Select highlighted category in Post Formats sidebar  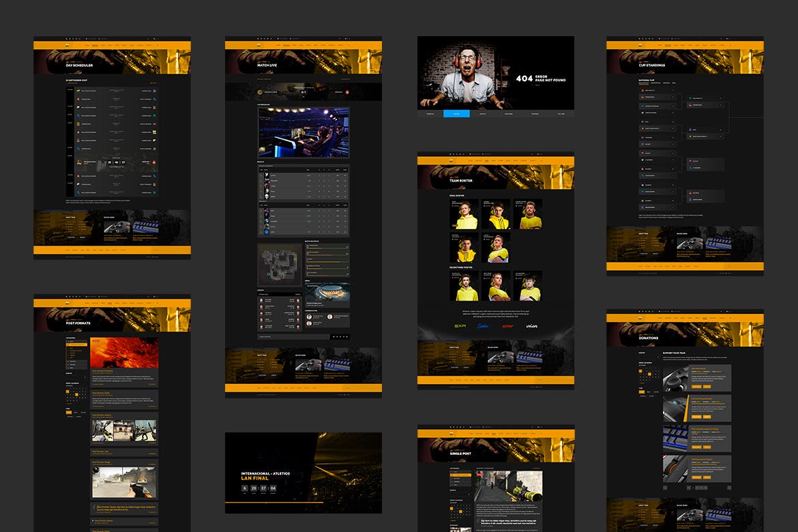click(x=76, y=346)
